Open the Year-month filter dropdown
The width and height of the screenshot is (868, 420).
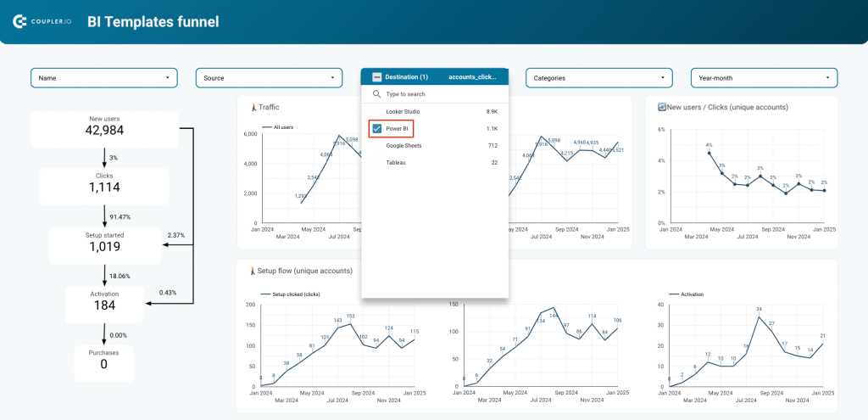(764, 78)
